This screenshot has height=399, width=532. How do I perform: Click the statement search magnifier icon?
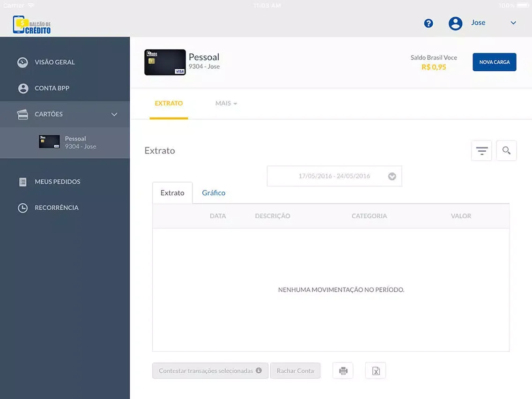[x=507, y=151]
